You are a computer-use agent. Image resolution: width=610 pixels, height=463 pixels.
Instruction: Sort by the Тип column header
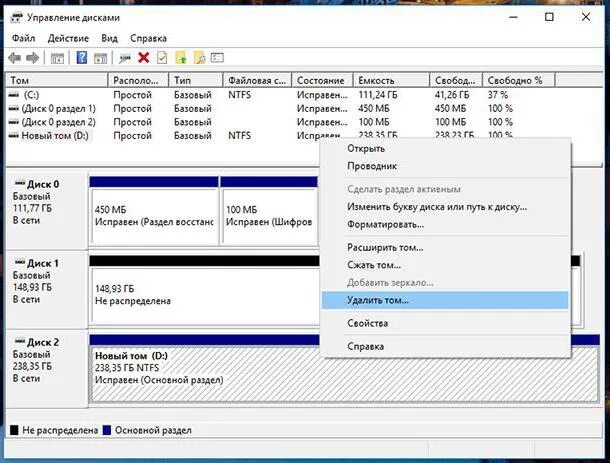(x=196, y=81)
